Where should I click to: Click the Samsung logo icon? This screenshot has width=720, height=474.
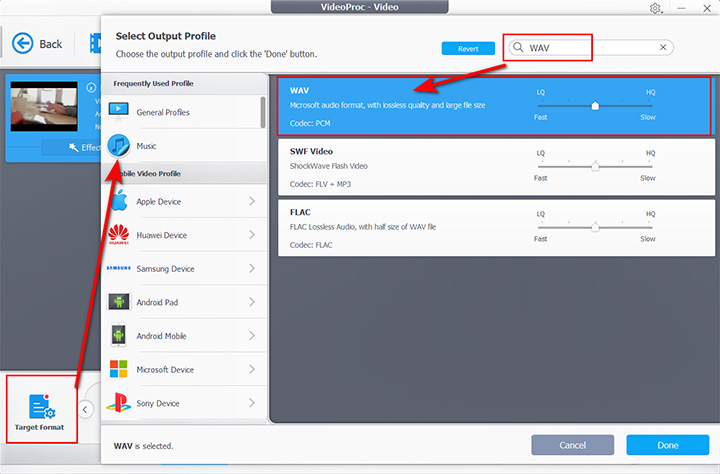point(118,268)
